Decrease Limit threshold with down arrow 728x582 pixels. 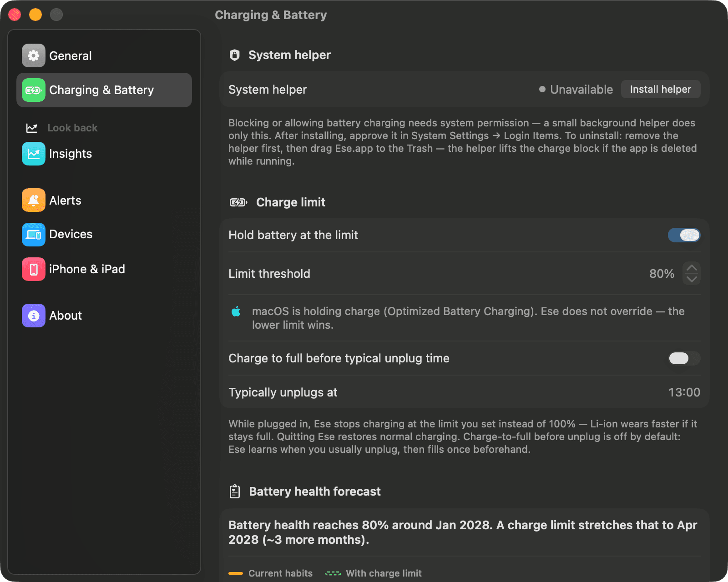692,279
